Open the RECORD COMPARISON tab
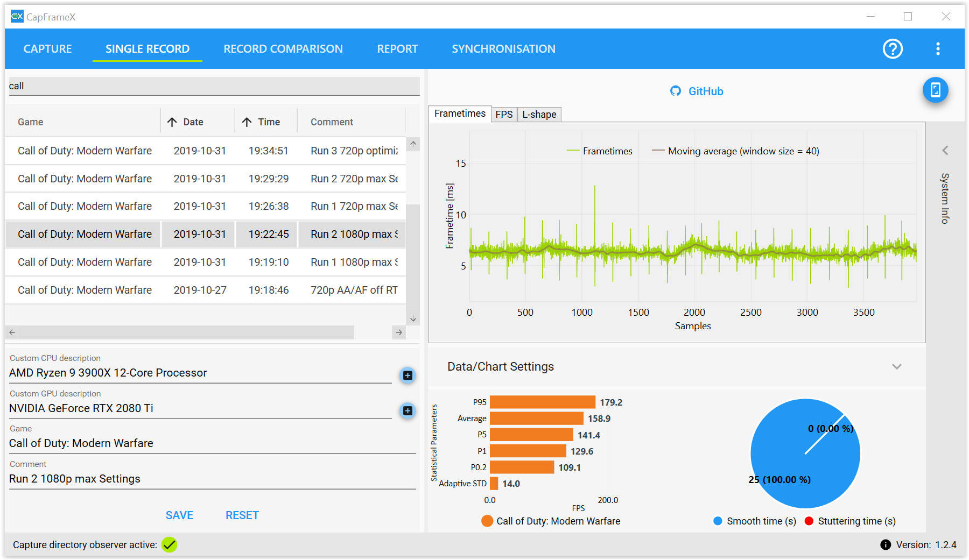 pyautogui.click(x=283, y=49)
